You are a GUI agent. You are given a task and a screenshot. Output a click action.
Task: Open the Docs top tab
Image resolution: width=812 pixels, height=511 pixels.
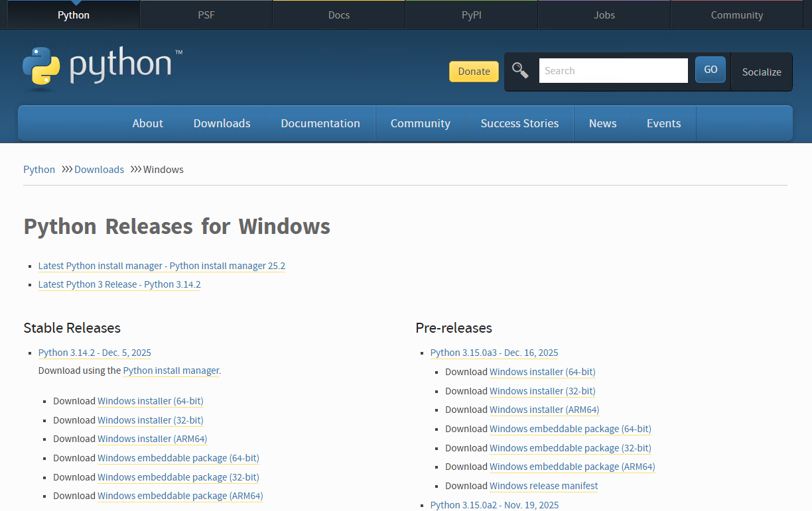pos(339,15)
